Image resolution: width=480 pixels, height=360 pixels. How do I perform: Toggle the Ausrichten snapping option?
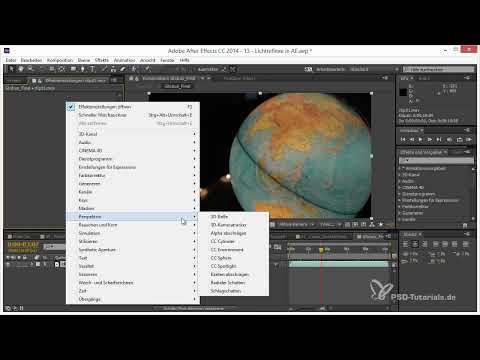point(209,69)
